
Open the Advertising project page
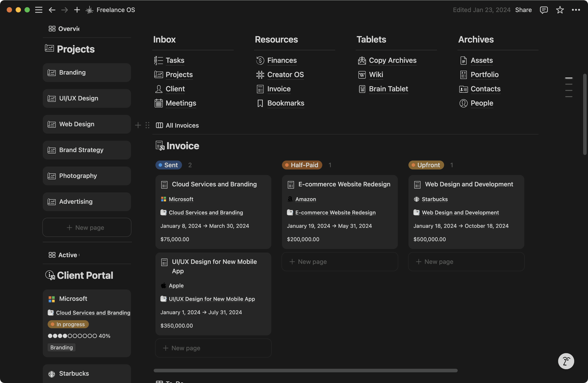pos(87,202)
